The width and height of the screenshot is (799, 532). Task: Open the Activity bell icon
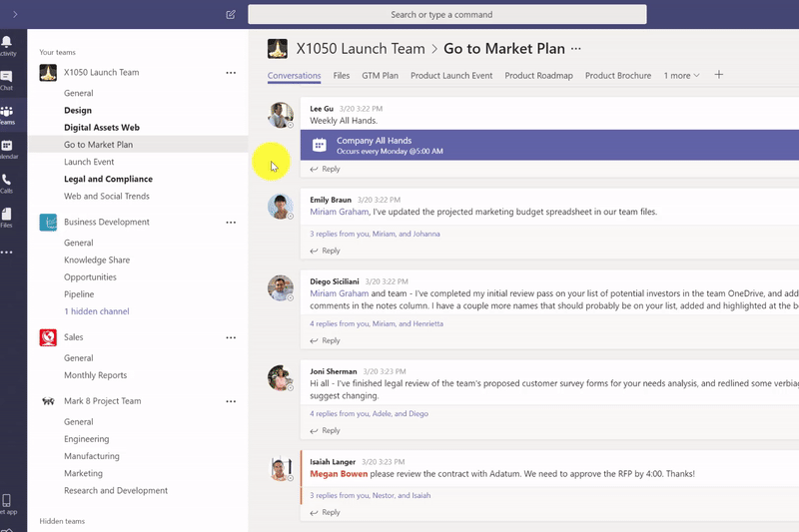point(7,42)
